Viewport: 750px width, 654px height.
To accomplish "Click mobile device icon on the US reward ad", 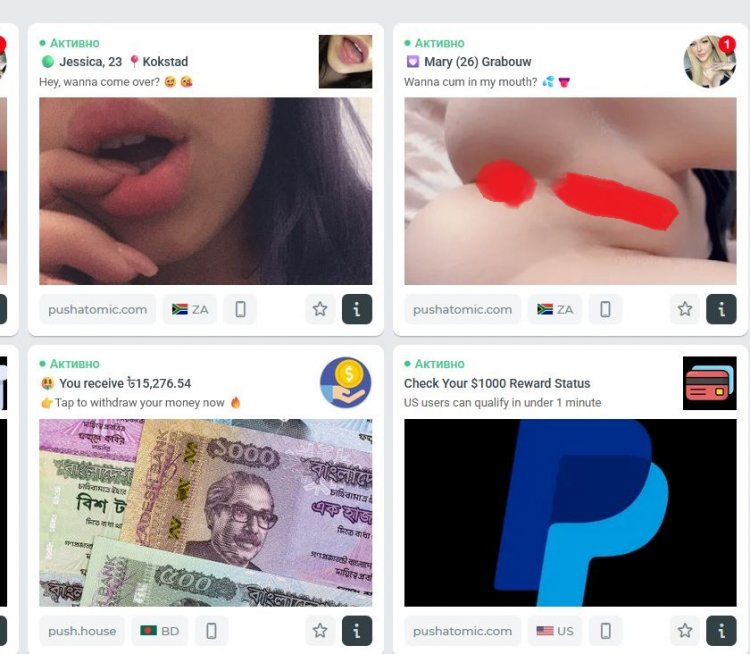I will tap(606, 631).
